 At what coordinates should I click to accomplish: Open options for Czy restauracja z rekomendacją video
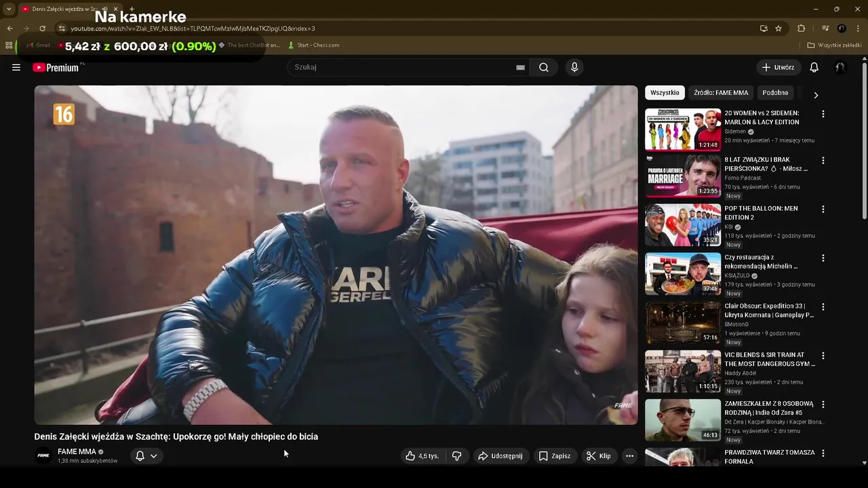click(x=823, y=258)
